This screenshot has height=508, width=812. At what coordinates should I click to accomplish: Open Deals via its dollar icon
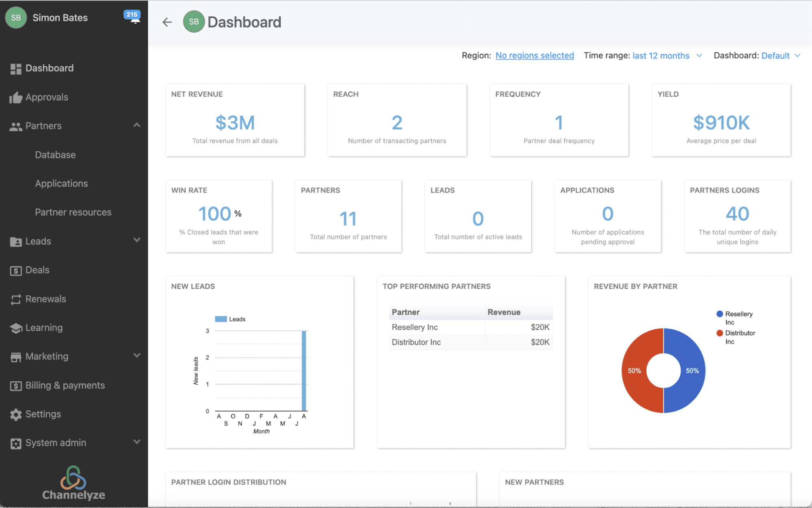[x=16, y=270]
